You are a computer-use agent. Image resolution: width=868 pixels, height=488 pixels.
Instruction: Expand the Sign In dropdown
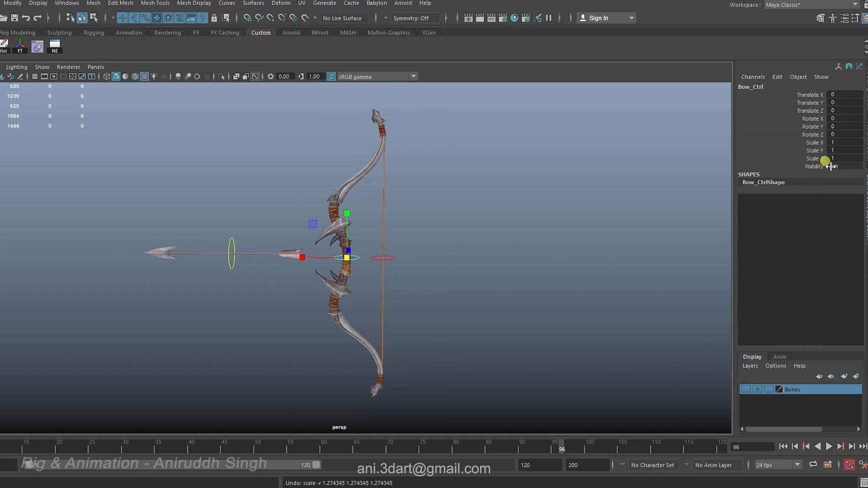pos(632,18)
